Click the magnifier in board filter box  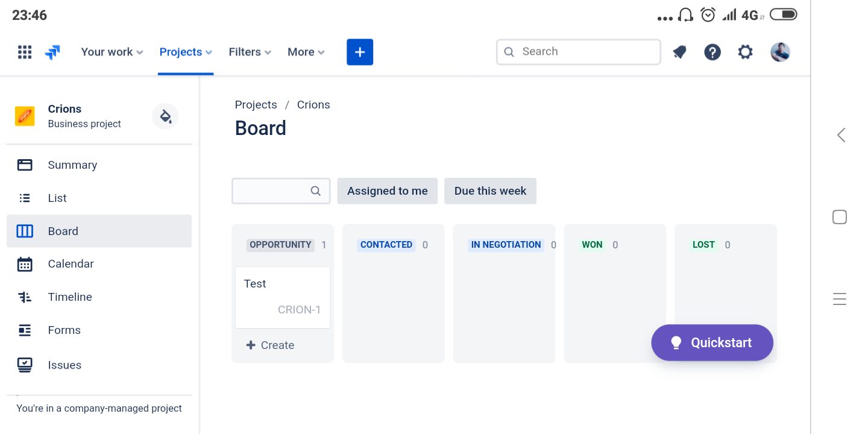[x=316, y=191]
